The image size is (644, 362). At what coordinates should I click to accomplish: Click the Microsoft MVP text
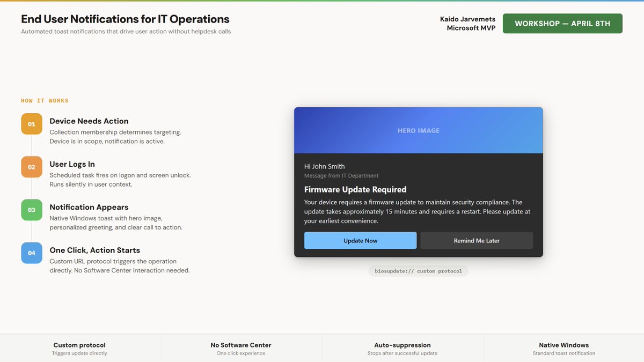[471, 28]
